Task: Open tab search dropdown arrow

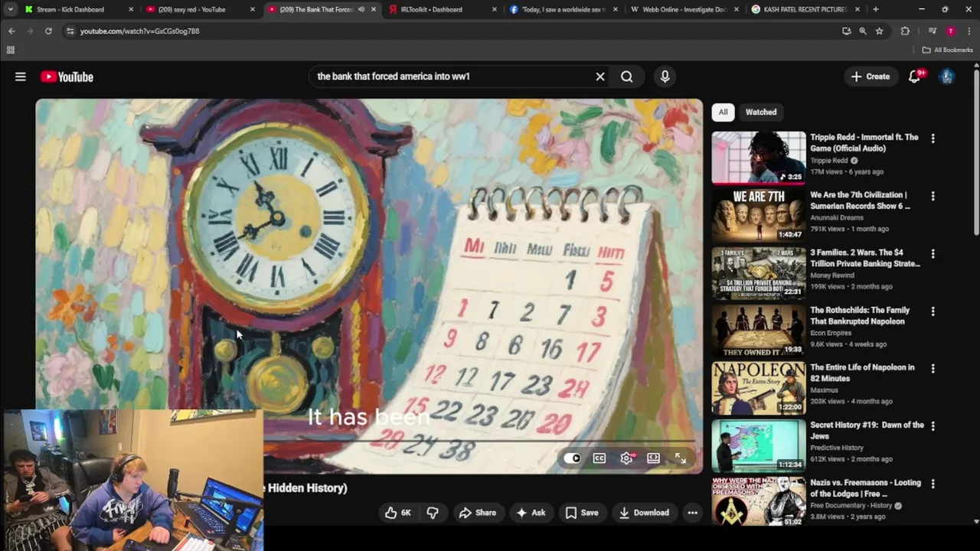Action: pos(10,9)
